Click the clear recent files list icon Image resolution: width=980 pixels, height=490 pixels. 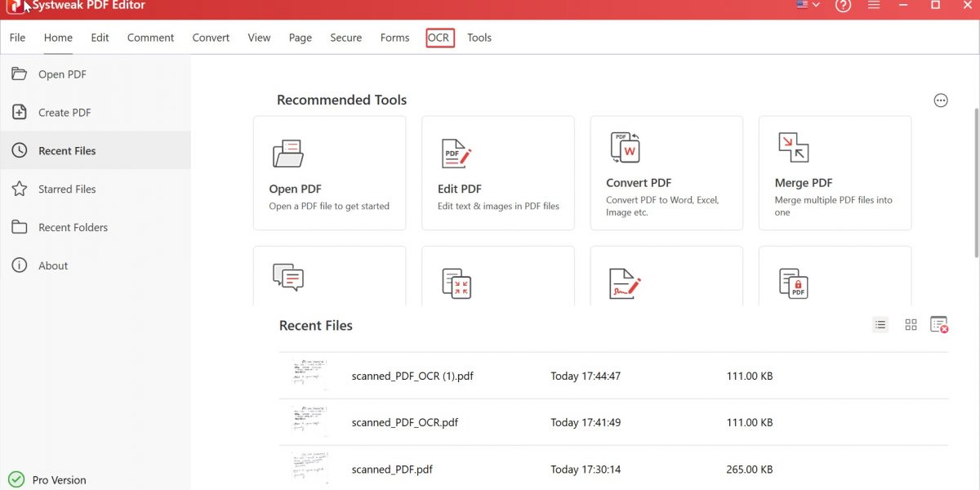(x=939, y=325)
